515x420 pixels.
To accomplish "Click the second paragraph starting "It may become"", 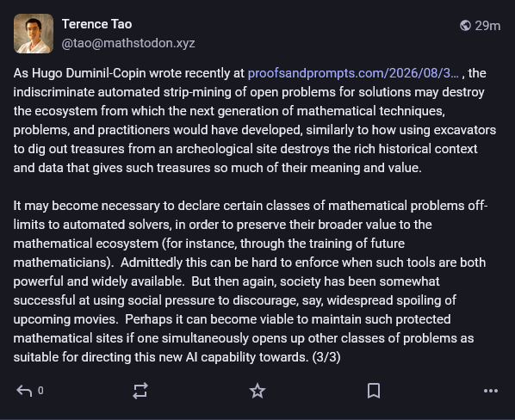I will [x=251, y=281].
